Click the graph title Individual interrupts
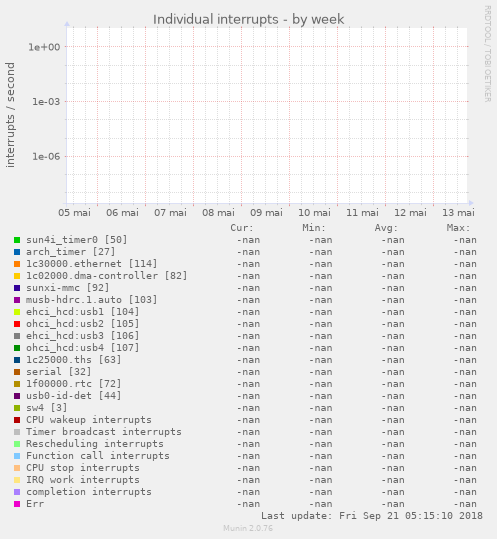Screen dimensions: 497x539 248,19
